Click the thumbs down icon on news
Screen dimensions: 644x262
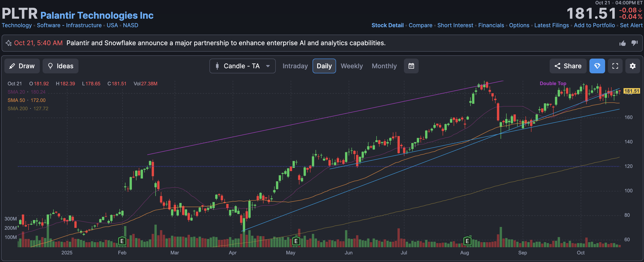[x=634, y=43]
